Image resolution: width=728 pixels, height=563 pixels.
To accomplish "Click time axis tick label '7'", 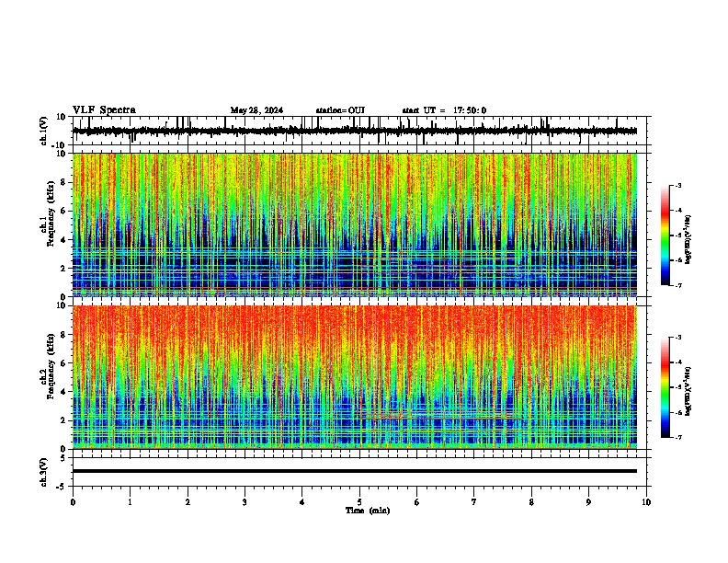I will (x=474, y=502).
